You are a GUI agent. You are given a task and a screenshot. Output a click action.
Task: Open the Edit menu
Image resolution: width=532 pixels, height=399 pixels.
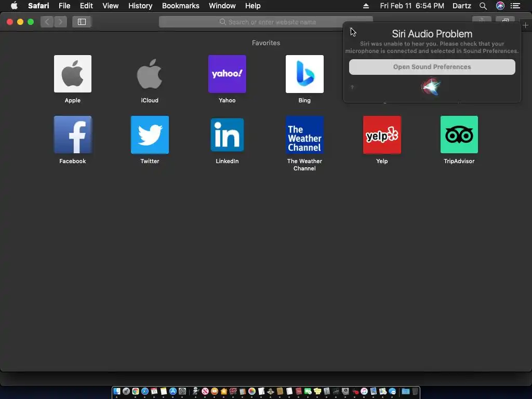tap(86, 6)
